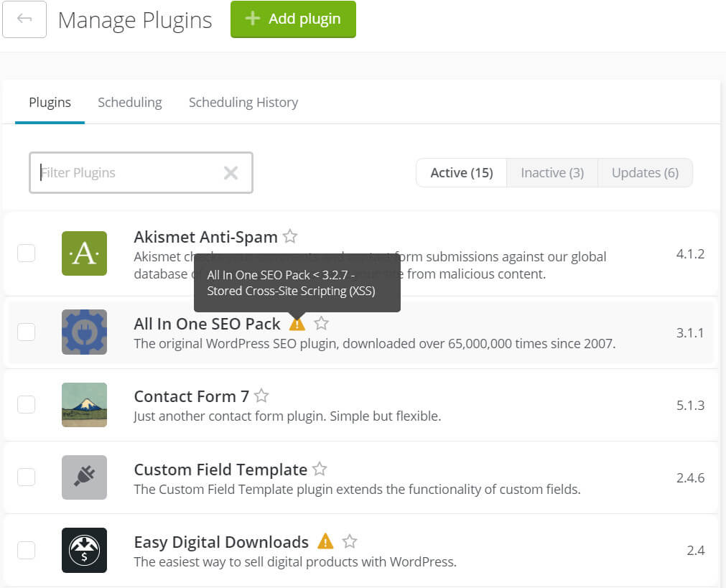Click the Easy Digital Downloads icon
Screen dimensions: 726x588
[84, 550]
